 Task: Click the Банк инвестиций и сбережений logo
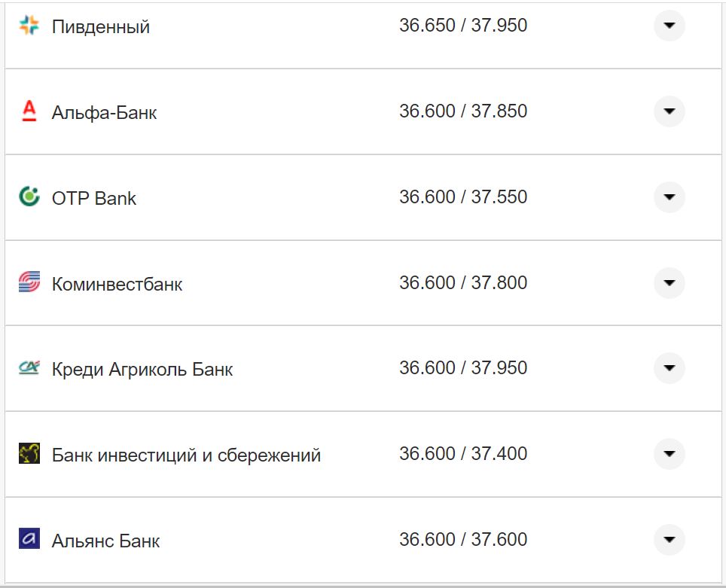[x=29, y=454]
